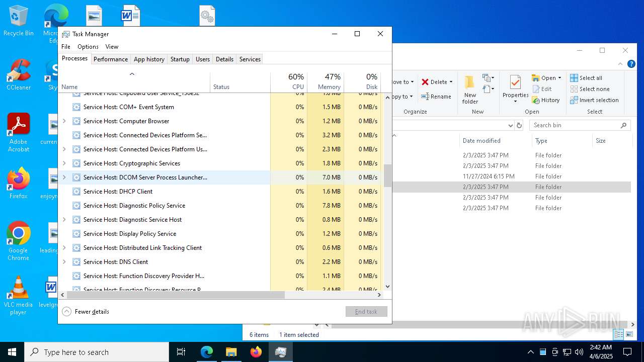
Task: Click Invert selection in Explorer ribbon
Action: pos(594,100)
